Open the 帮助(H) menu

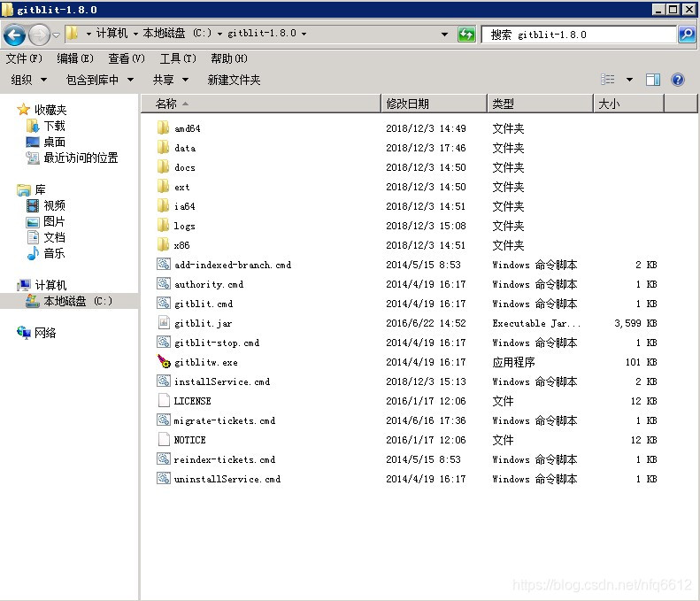coord(229,58)
